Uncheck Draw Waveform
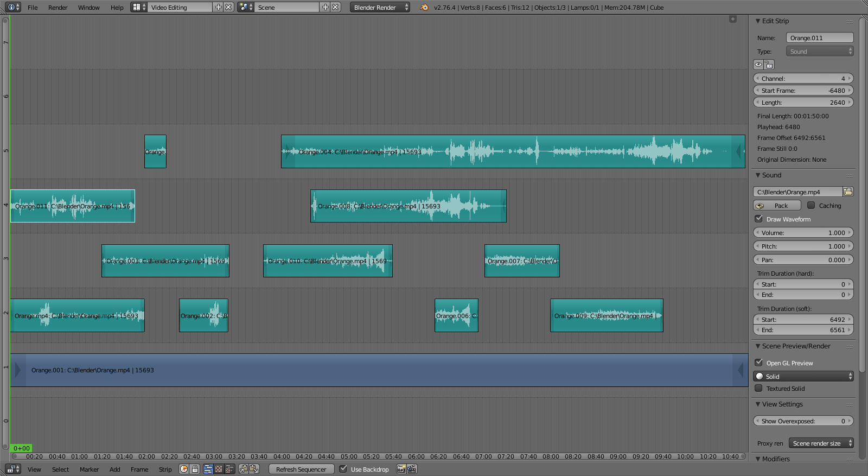The image size is (868, 476). [x=759, y=219]
